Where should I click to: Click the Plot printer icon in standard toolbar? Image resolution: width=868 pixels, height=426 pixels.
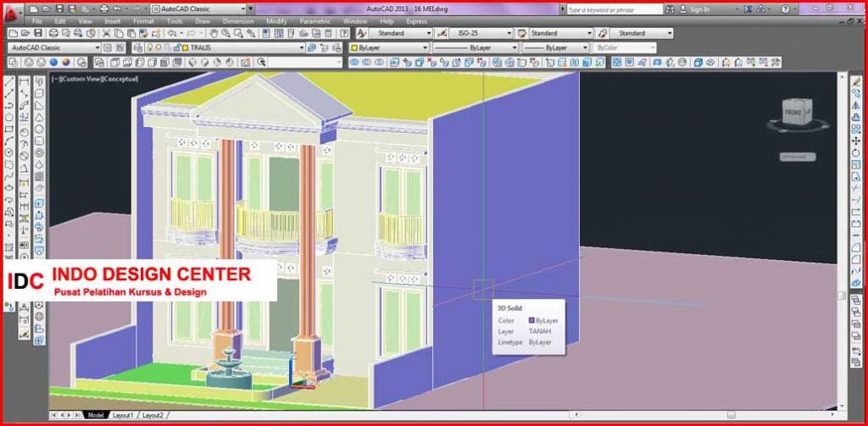53,33
